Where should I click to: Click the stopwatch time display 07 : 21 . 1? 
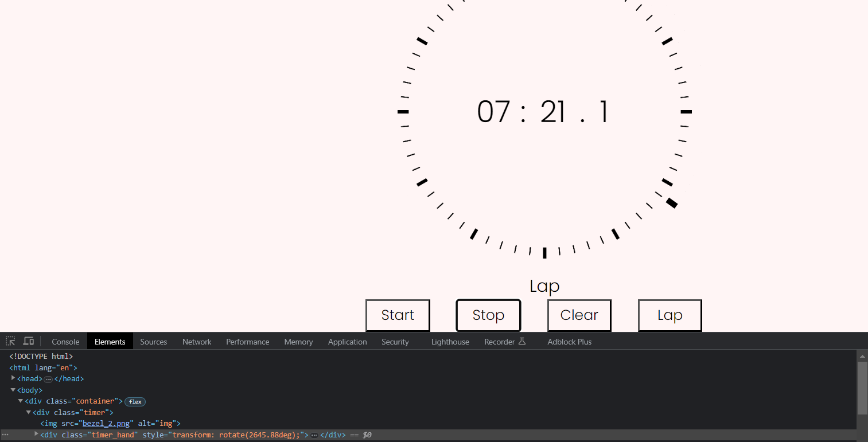coord(543,112)
